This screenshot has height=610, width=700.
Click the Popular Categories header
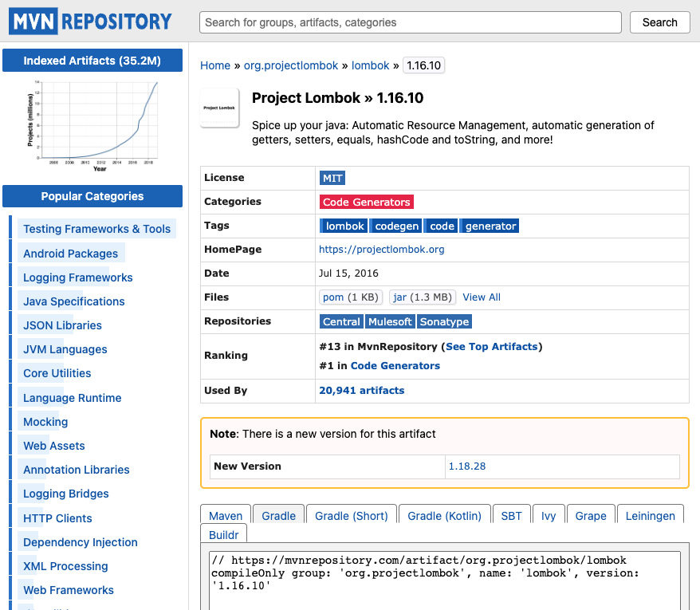pos(92,196)
